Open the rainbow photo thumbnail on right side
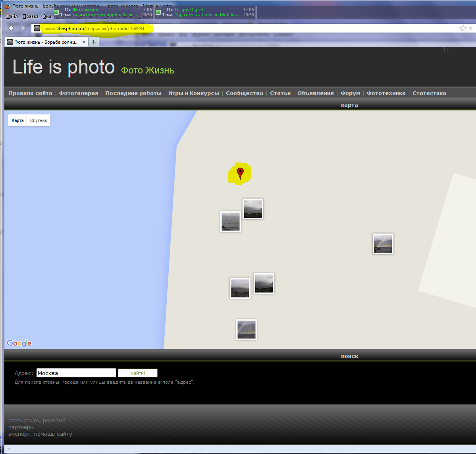This screenshot has width=476, height=454. (x=383, y=243)
